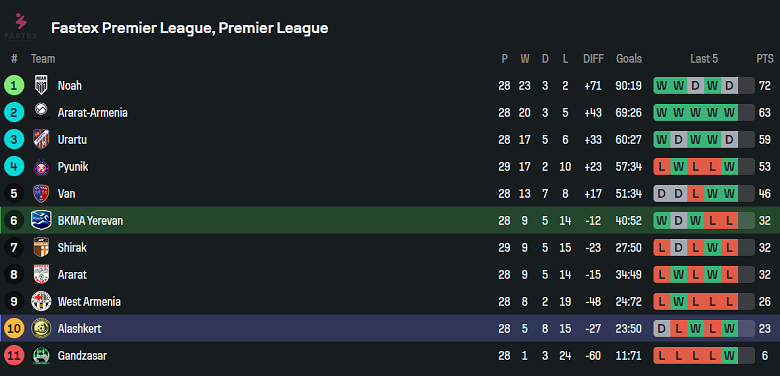Open Pyunik team logo
The height and width of the screenshot is (376, 780).
point(41,167)
